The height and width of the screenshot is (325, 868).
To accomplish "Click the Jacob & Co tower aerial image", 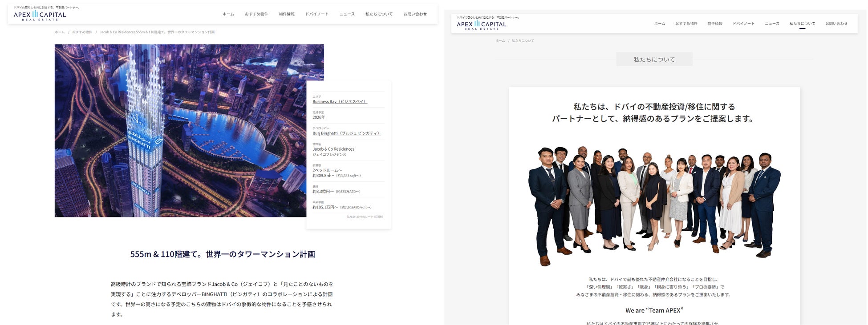I will [x=189, y=130].
